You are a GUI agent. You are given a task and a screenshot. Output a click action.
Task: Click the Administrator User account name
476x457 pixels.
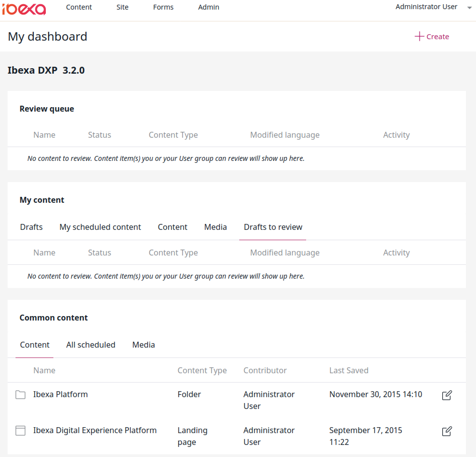click(426, 7)
